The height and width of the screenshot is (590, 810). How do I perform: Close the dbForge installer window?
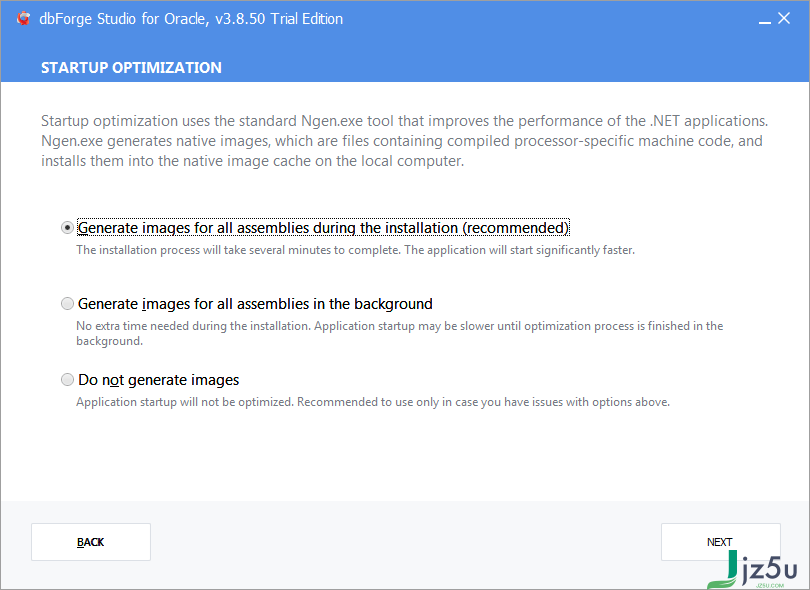(784, 19)
